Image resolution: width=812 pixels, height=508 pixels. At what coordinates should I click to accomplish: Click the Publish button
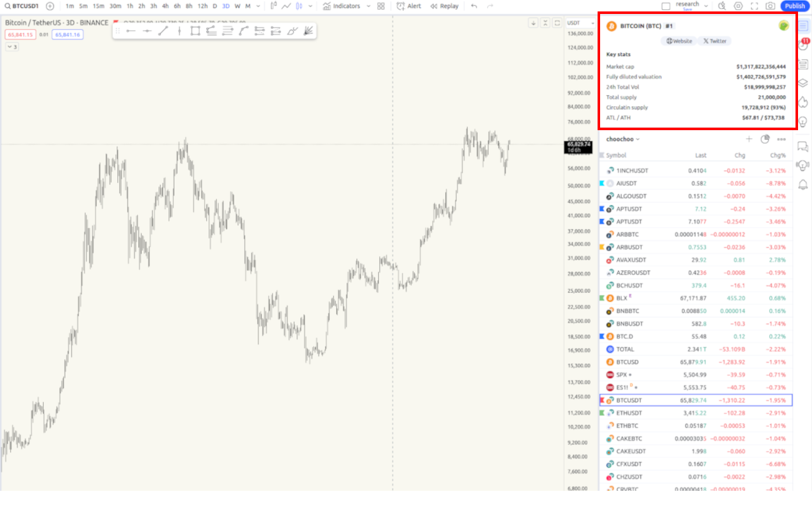click(794, 6)
